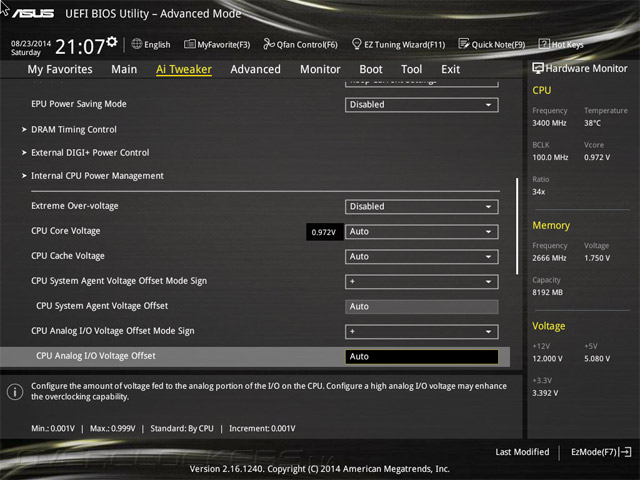Click the CPU Analog I/O Voltage Offset field
This screenshot has width=640, height=480.
pyautogui.click(x=422, y=356)
